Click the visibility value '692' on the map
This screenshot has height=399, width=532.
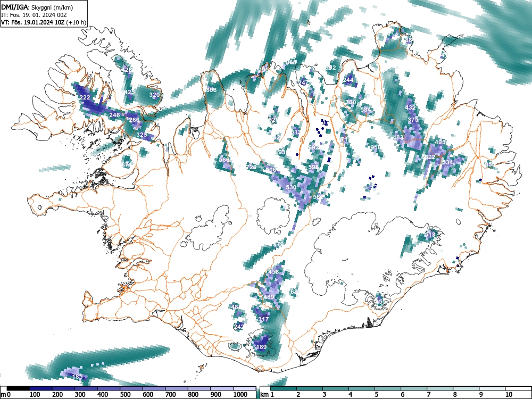[x=313, y=147]
